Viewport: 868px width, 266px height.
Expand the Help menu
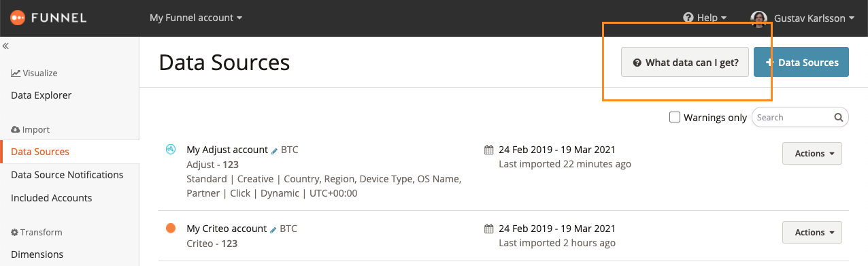(x=705, y=18)
